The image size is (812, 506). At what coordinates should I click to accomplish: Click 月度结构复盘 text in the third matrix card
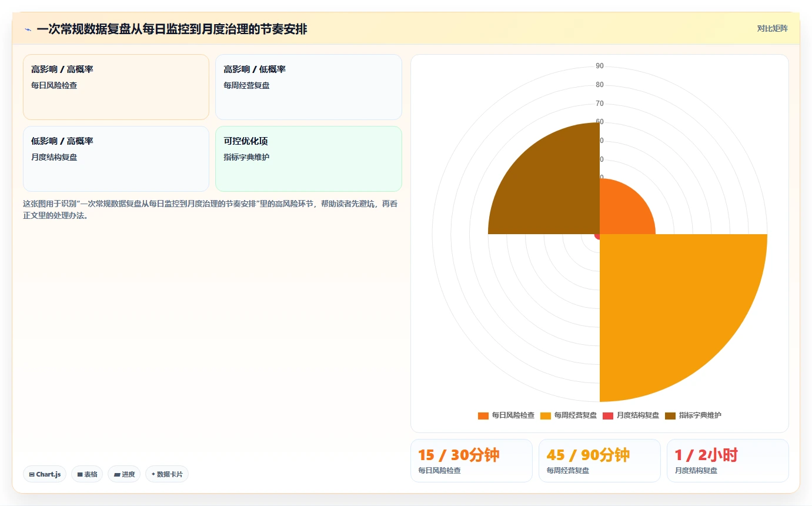click(x=54, y=157)
